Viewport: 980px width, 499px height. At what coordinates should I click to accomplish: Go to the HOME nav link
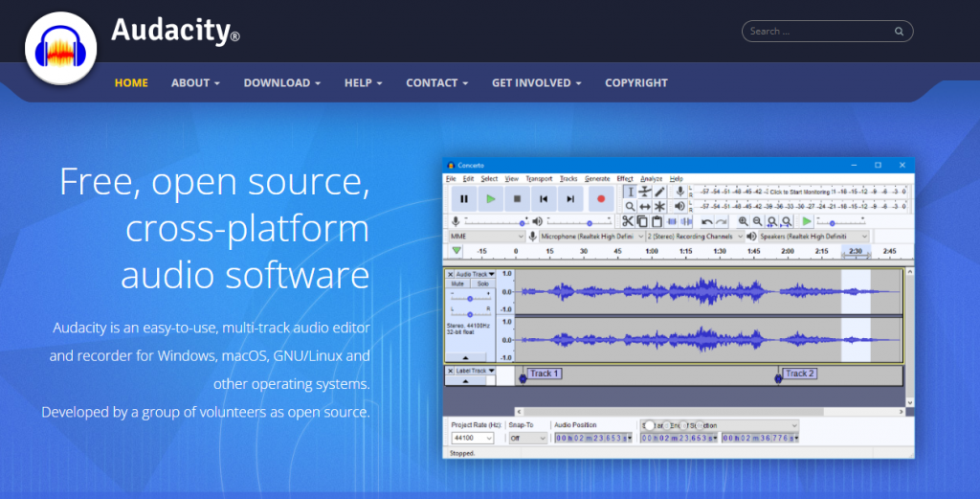[131, 82]
